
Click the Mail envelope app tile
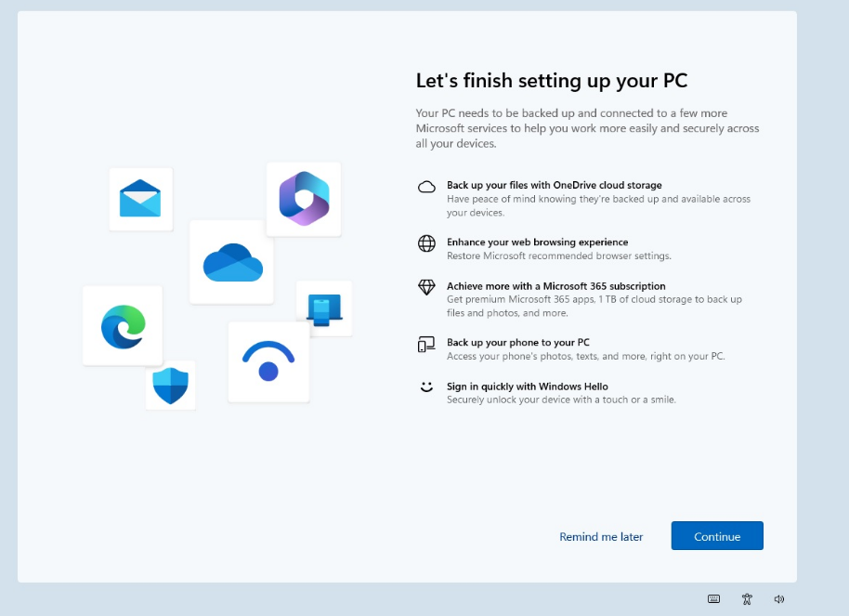[141, 199]
